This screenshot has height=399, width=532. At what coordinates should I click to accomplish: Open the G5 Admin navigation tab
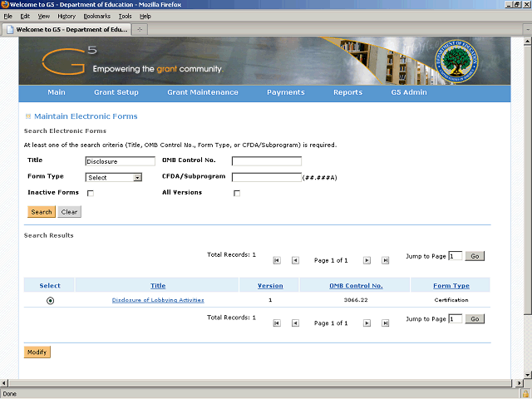click(409, 92)
